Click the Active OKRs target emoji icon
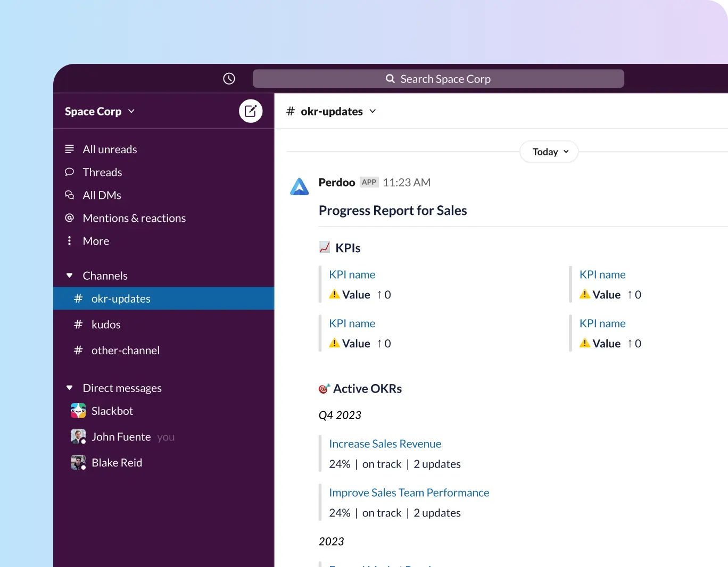The width and height of the screenshot is (728, 567). [324, 389]
